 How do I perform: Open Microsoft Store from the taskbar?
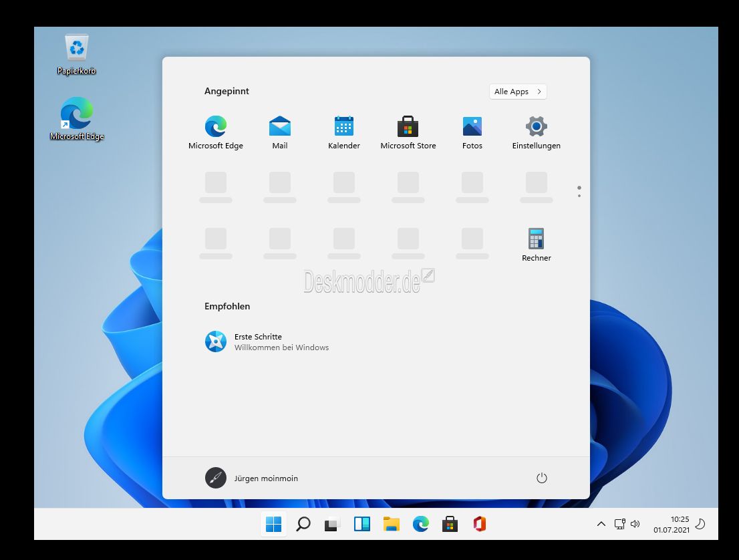(x=450, y=524)
